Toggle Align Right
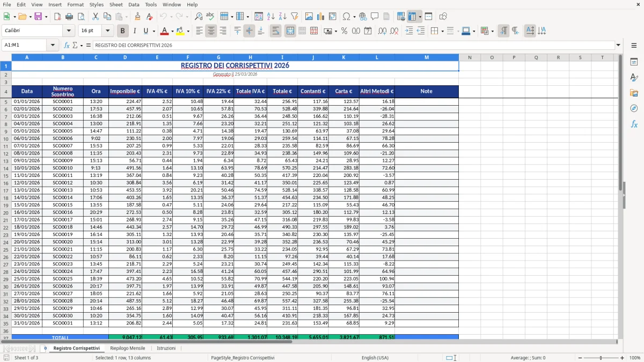The width and height of the screenshot is (644, 362). (x=223, y=31)
